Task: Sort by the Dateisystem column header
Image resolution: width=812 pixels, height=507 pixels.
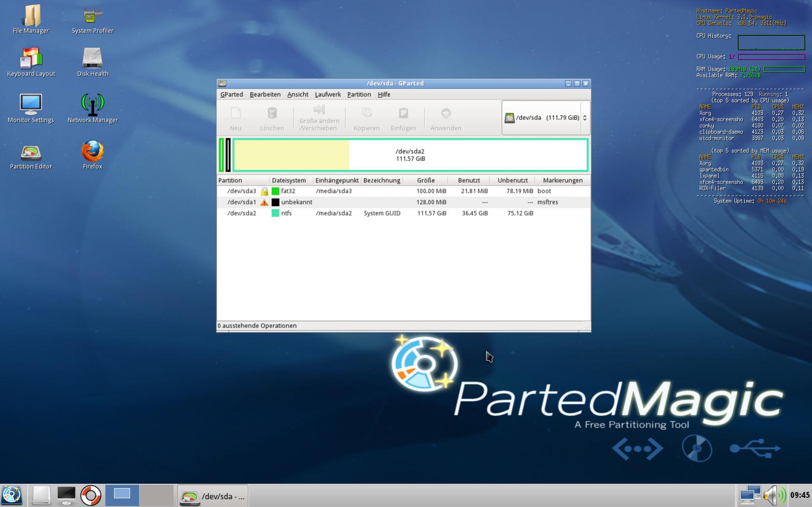Action: 292,180
